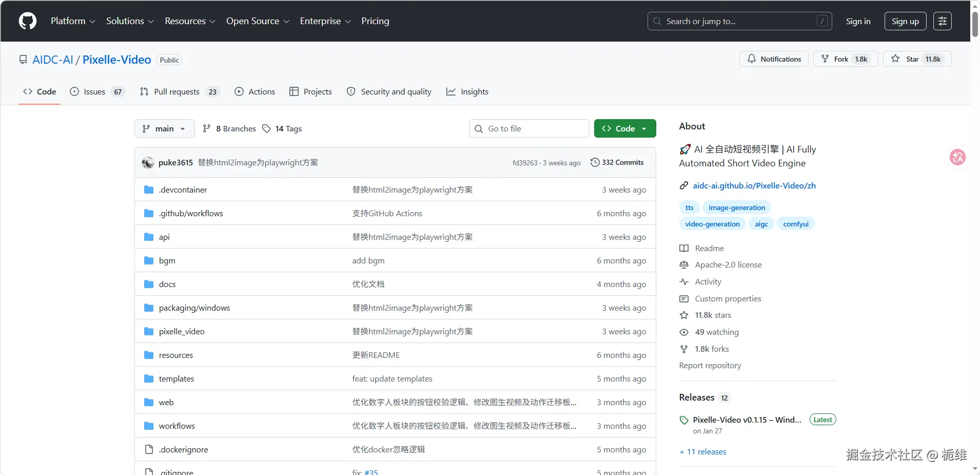The height and width of the screenshot is (475, 980).
Task: Click the resources folder icon
Action: [149, 355]
